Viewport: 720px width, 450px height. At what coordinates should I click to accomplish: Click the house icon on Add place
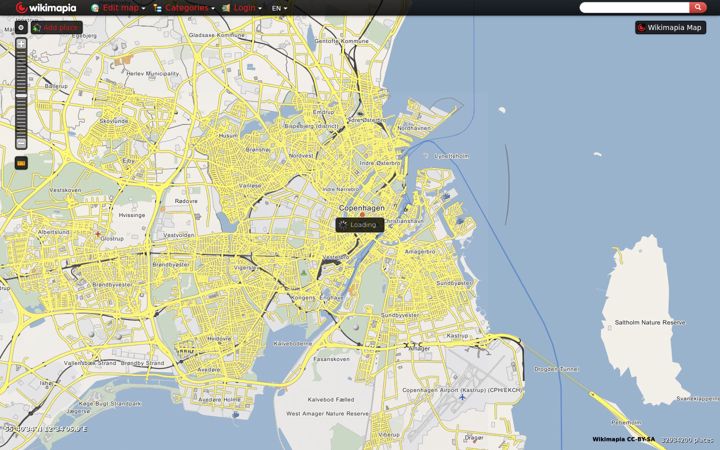37,28
